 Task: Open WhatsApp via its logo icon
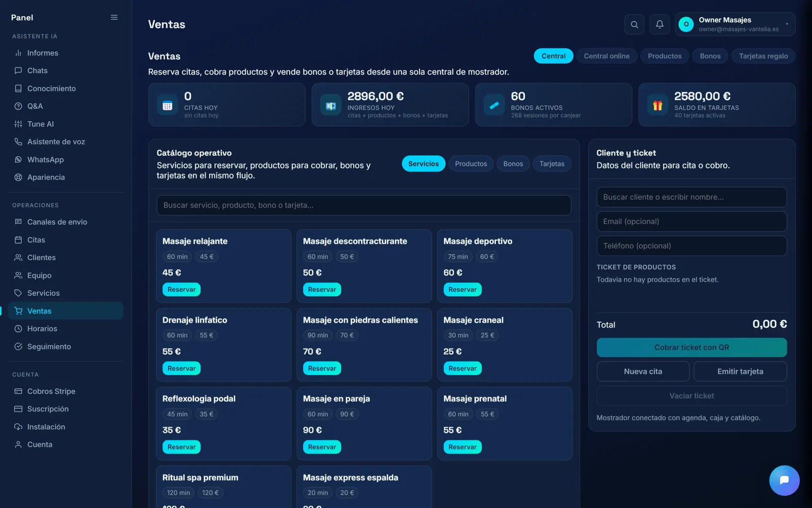click(x=18, y=160)
